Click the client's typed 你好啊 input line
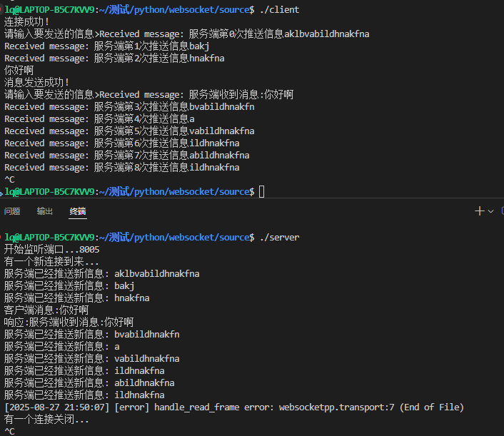The height and width of the screenshot is (436, 504). (x=19, y=71)
